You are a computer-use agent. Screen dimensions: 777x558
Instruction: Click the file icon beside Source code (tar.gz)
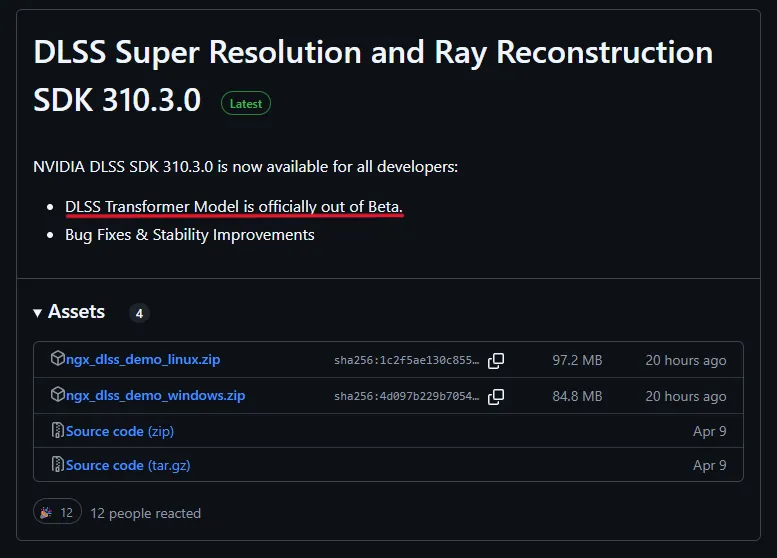[57, 465]
